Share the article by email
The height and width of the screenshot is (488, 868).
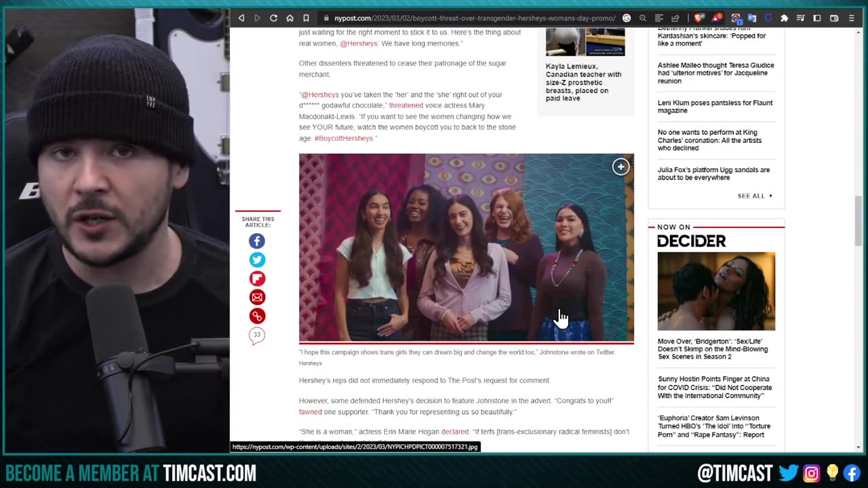click(257, 297)
